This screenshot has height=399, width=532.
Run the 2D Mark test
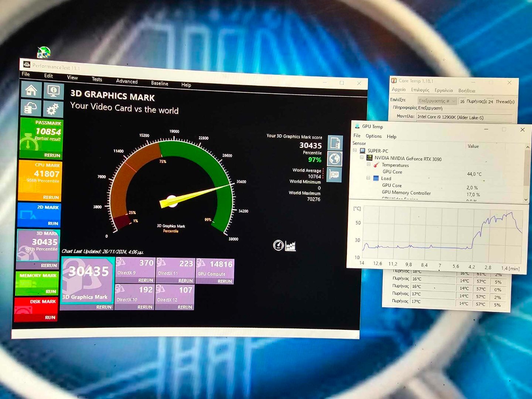[x=53, y=223]
